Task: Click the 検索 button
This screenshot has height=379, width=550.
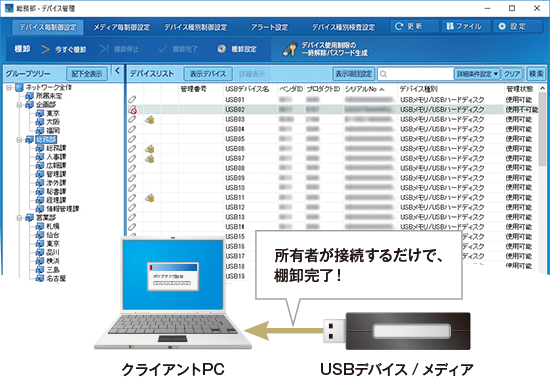Action: (536, 74)
